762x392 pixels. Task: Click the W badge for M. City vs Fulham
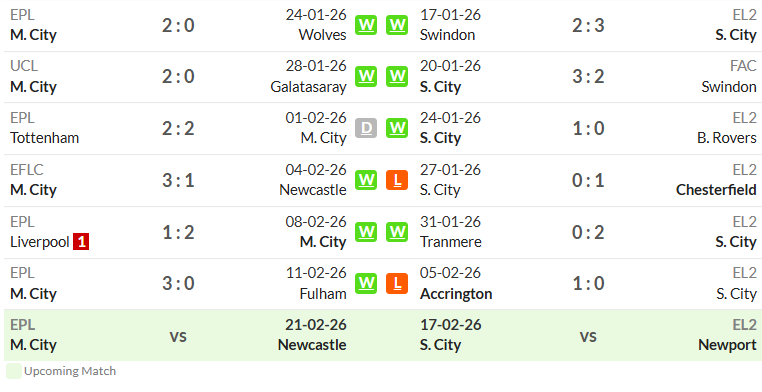365,284
